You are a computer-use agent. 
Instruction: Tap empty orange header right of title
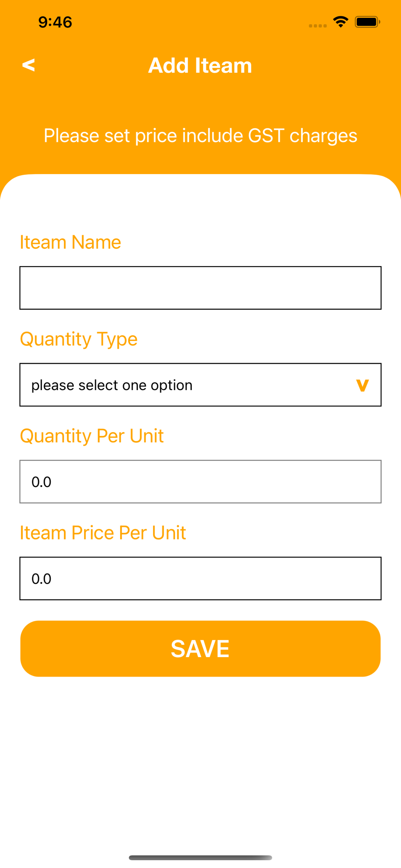click(x=330, y=65)
